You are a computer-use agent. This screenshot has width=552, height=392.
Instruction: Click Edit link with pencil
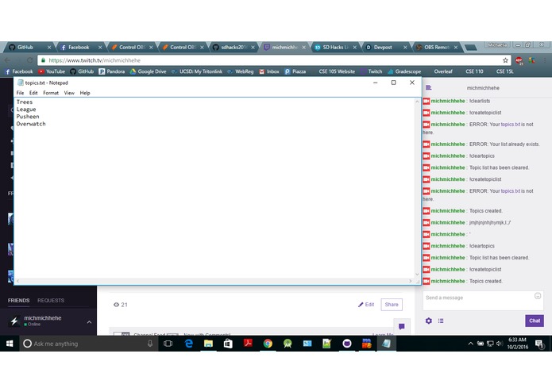pos(366,305)
